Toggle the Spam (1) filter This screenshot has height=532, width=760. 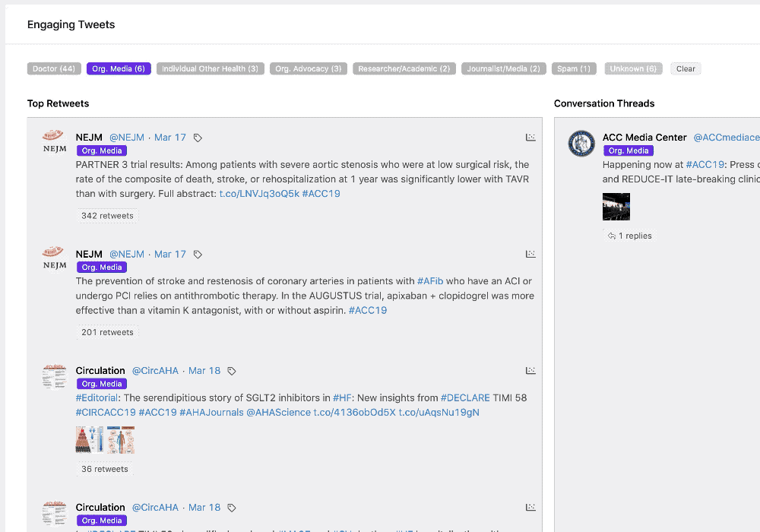click(574, 69)
